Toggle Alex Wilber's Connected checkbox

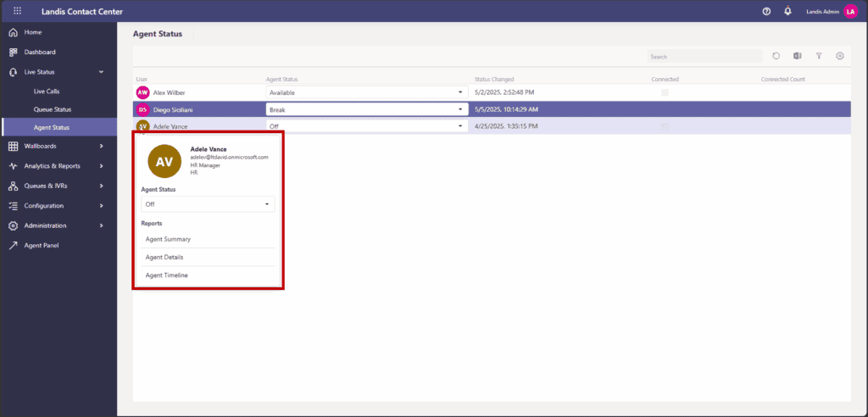point(665,92)
